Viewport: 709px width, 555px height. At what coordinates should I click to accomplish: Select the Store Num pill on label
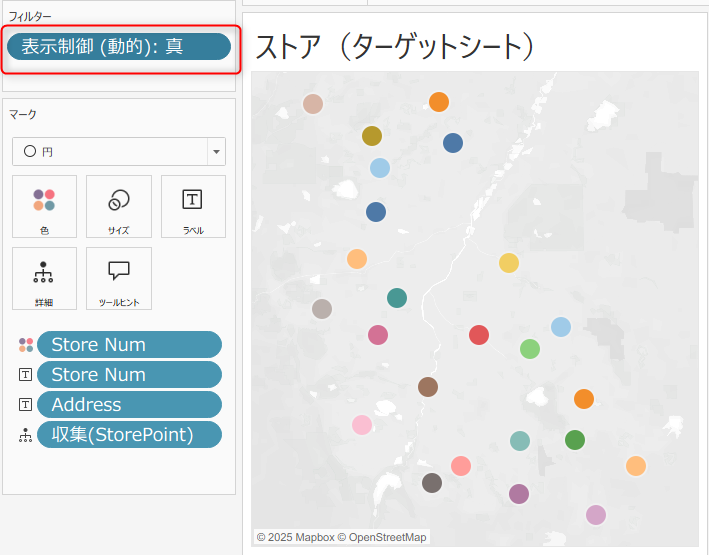(x=129, y=375)
